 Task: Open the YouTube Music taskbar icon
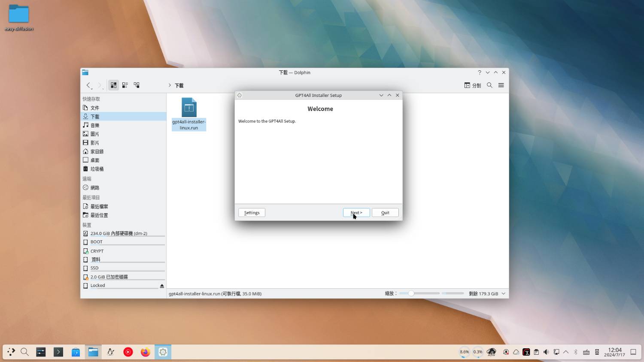click(x=128, y=352)
